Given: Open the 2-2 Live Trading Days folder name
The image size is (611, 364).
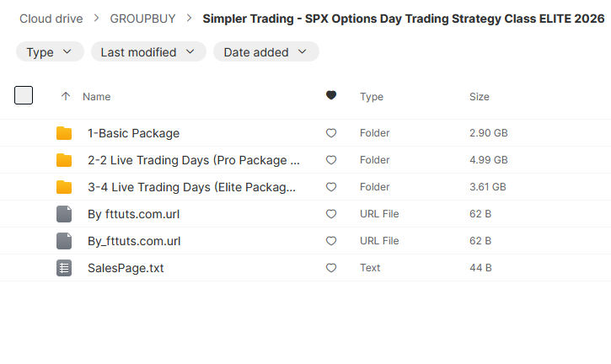Looking at the screenshot, I should click(194, 160).
